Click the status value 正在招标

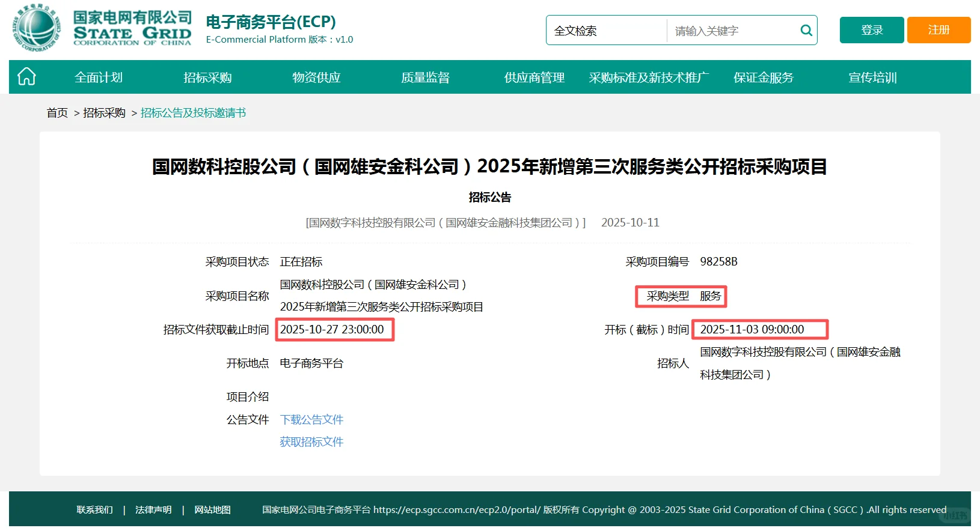click(x=301, y=261)
